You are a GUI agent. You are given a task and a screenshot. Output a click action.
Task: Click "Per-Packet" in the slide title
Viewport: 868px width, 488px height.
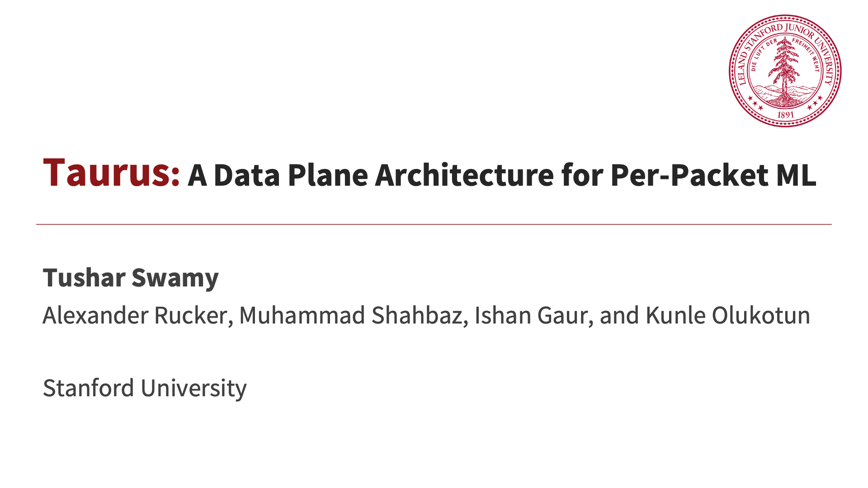click(x=689, y=175)
